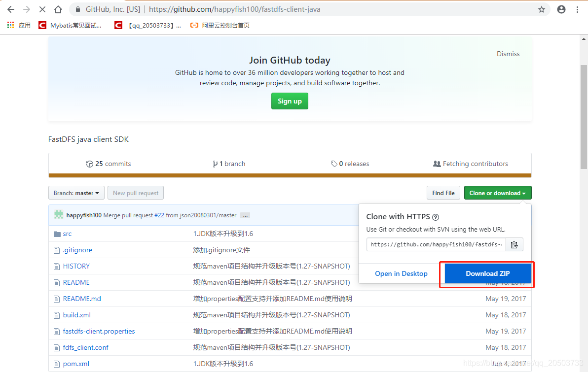Click the help icon beside Clone with HTTPS
588x372 pixels.
click(436, 217)
